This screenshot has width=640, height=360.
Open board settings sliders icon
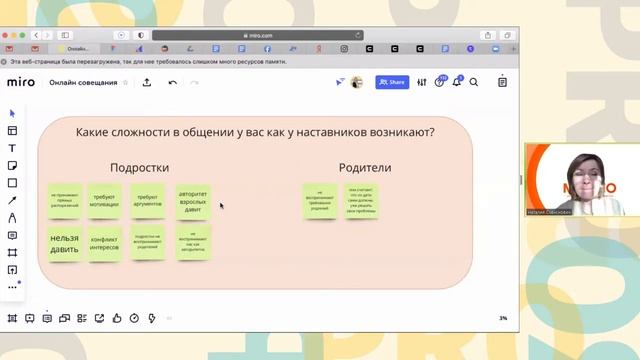(x=422, y=82)
